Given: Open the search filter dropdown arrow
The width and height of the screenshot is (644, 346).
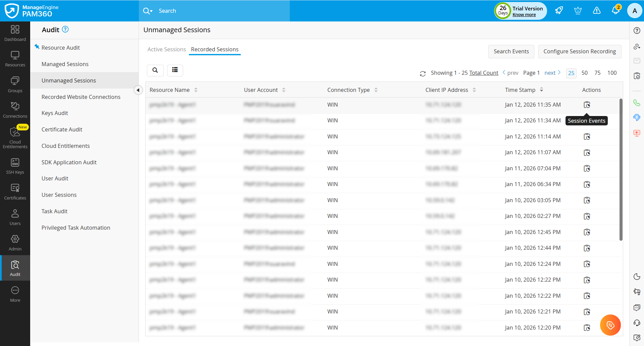Looking at the screenshot, I should tap(151, 11).
